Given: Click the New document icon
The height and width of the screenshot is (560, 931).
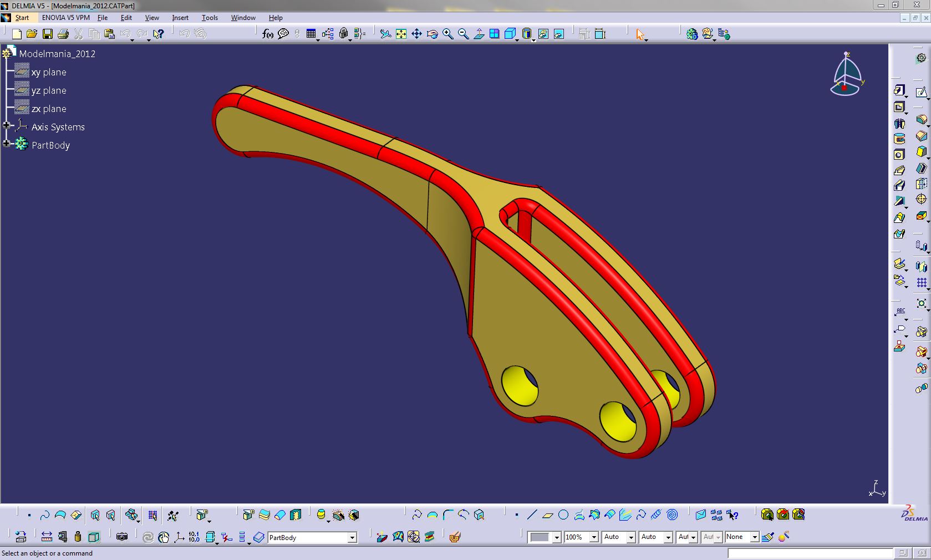Looking at the screenshot, I should tap(17, 34).
